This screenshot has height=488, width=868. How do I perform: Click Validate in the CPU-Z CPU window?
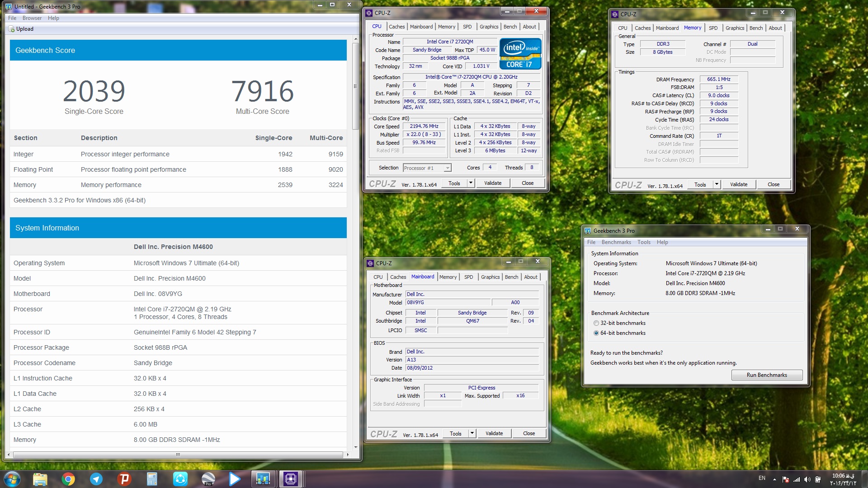point(493,183)
